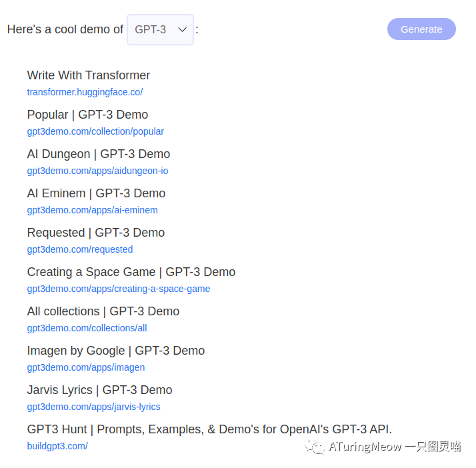Screen dimensions: 476x468
Task: Open the Jarvis Lyrics | GPT-3 Demo title
Action: [x=99, y=390]
